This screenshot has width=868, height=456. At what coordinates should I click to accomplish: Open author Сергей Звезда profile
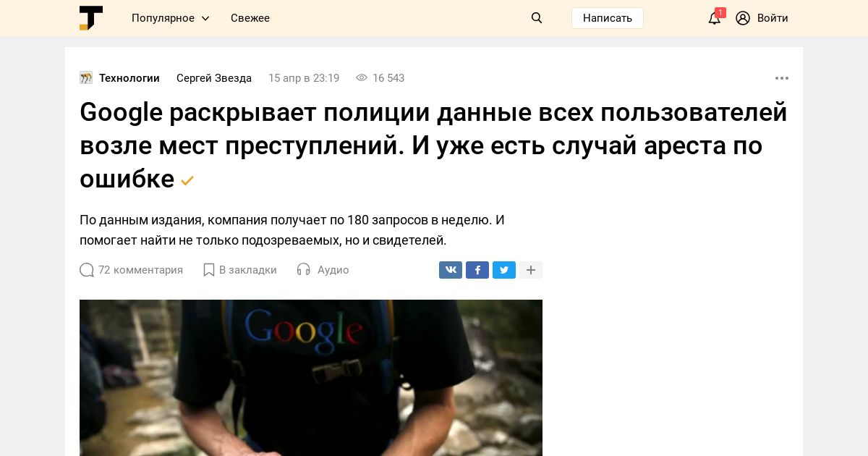coord(214,78)
